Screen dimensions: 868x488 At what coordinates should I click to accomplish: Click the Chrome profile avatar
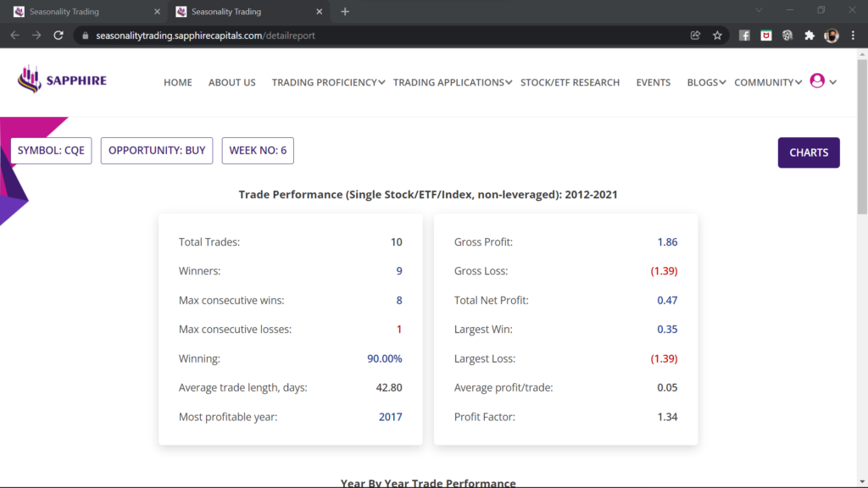[831, 36]
